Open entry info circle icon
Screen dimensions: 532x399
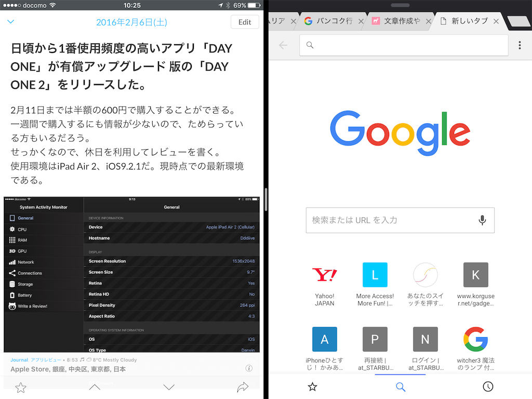coord(249,368)
